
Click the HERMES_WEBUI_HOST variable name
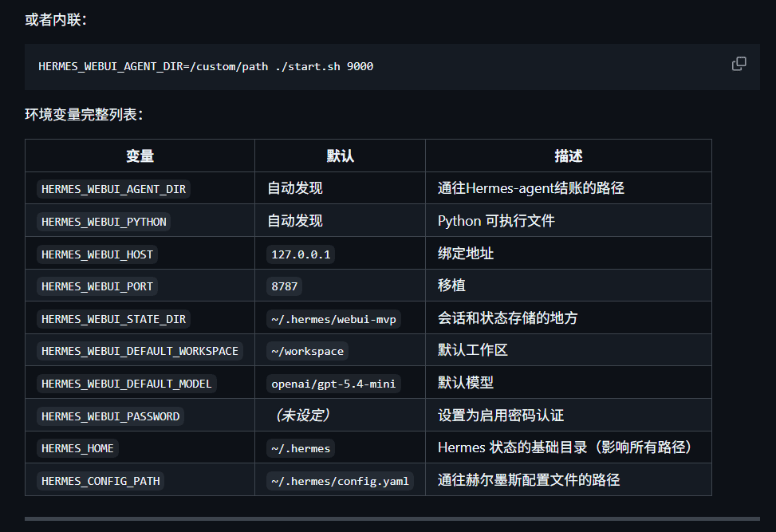(x=97, y=254)
